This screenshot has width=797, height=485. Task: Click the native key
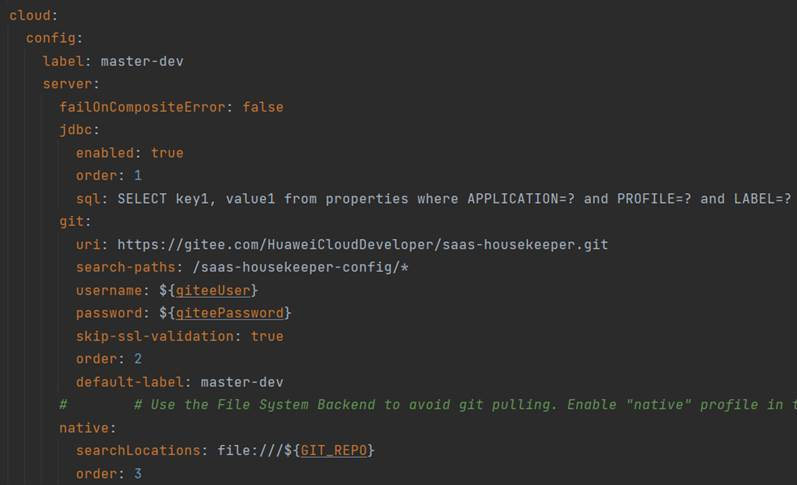(x=85, y=427)
